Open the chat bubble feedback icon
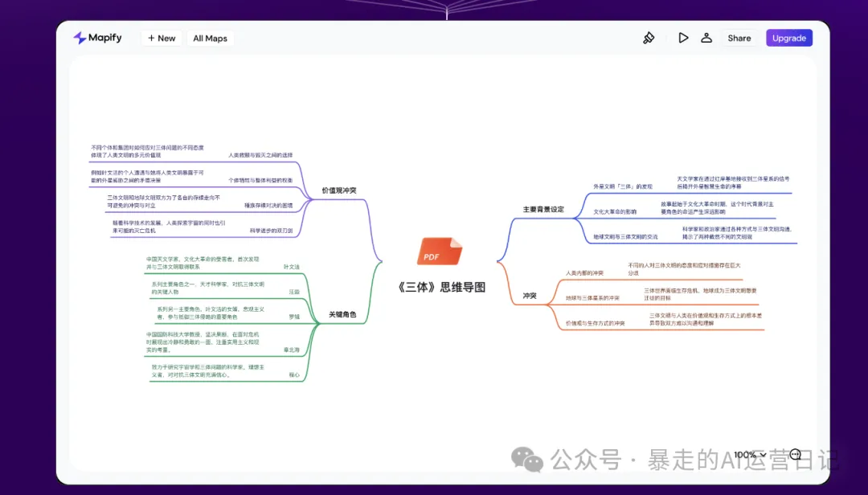Screen dimensions: 868x495 (x=796, y=454)
